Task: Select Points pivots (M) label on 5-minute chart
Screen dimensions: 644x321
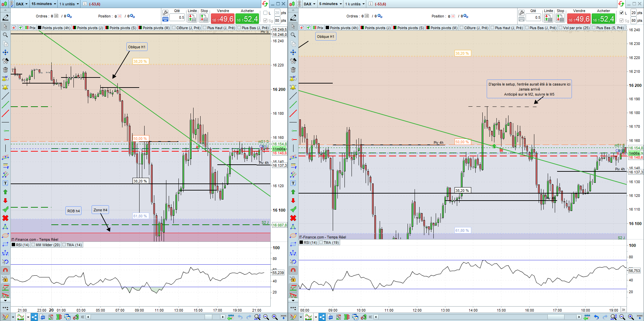Action: coord(444,28)
